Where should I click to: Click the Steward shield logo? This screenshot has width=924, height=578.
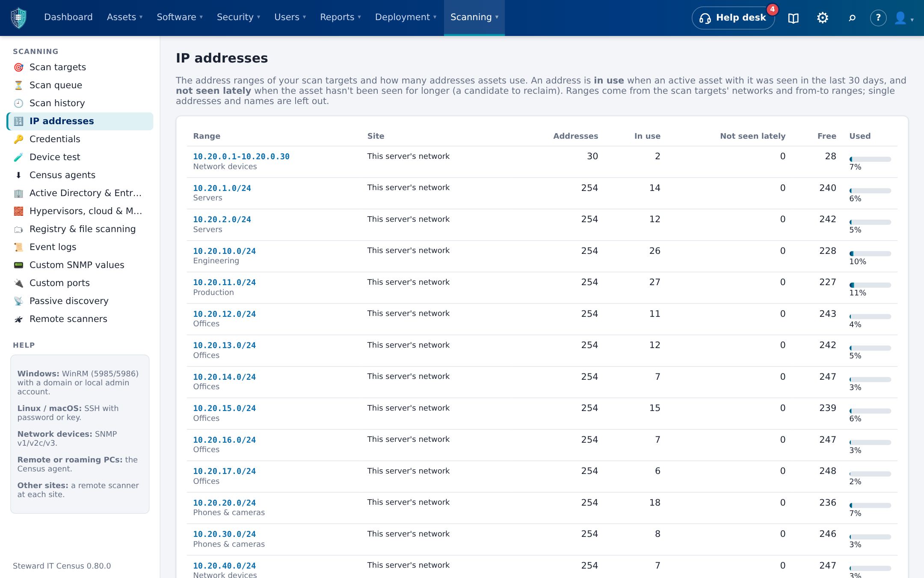click(18, 18)
